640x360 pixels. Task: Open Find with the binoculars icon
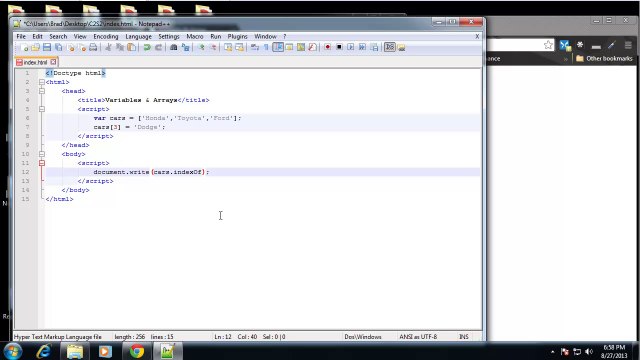tap(173, 47)
